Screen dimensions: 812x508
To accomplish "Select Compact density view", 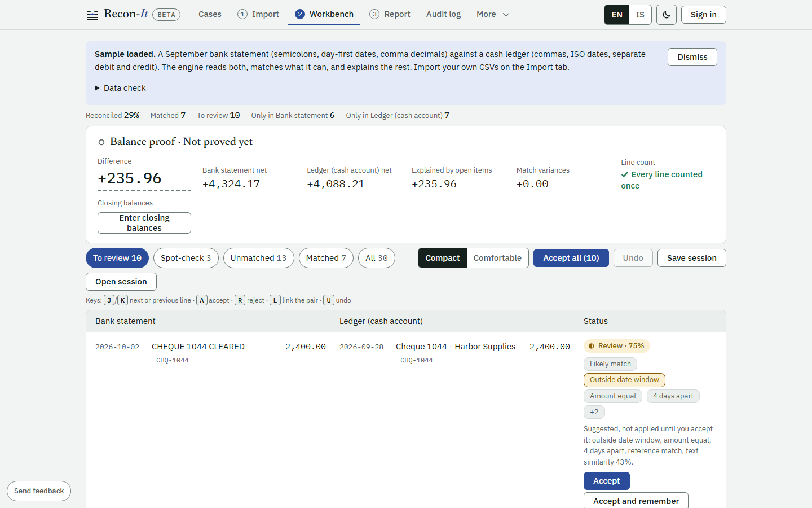I will pyautogui.click(x=443, y=258).
